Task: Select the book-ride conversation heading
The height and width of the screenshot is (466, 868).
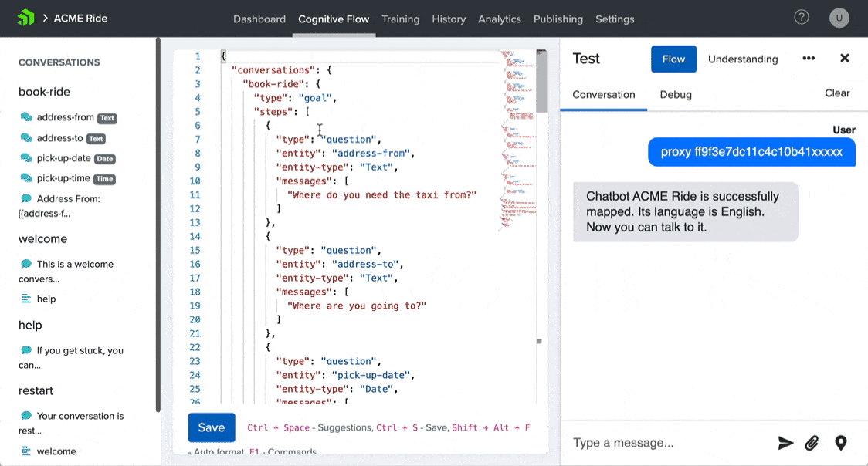Action: pos(44,92)
